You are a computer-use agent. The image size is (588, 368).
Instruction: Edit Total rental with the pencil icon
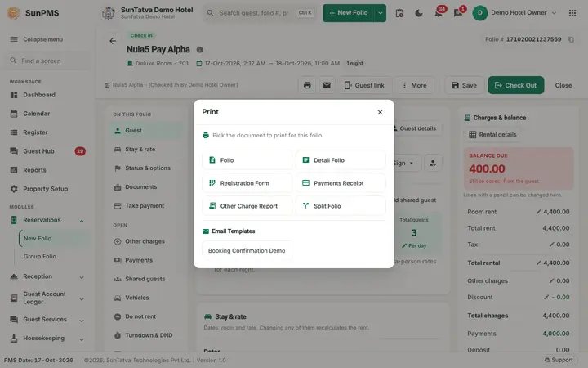tap(538, 263)
